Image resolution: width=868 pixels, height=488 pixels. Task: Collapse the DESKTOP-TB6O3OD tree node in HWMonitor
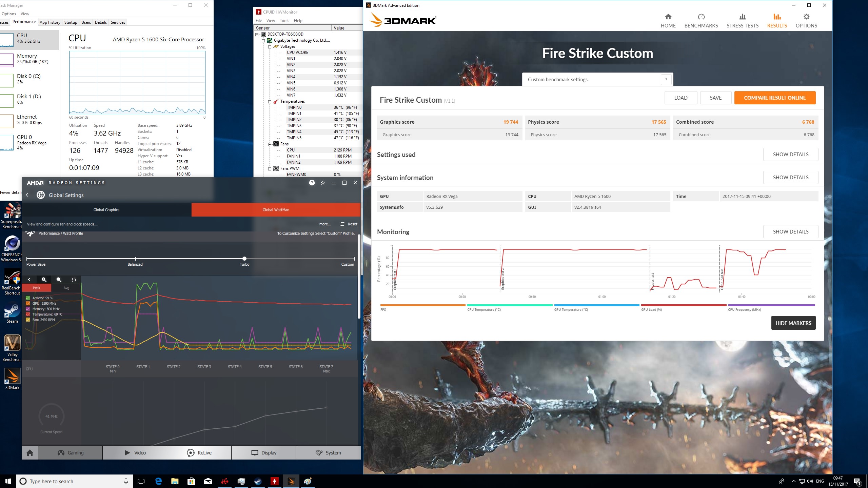pyautogui.click(x=257, y=34)
